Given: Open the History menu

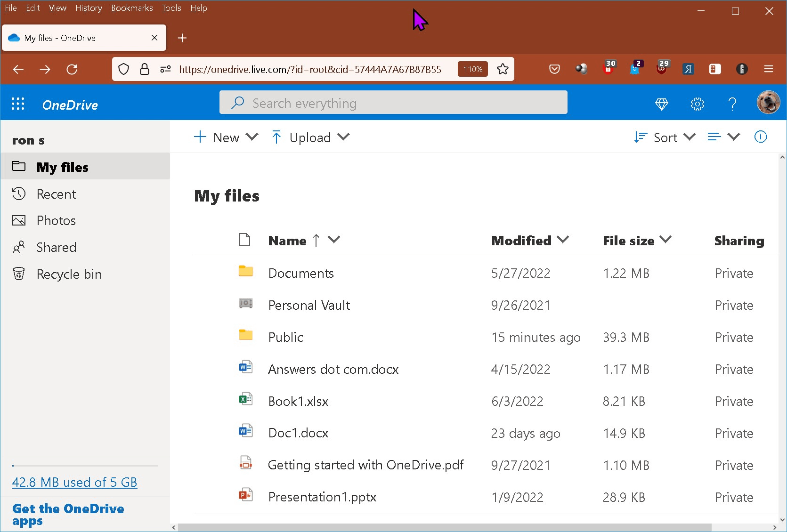Looking at the screenshot, I should tap(89, 8).
